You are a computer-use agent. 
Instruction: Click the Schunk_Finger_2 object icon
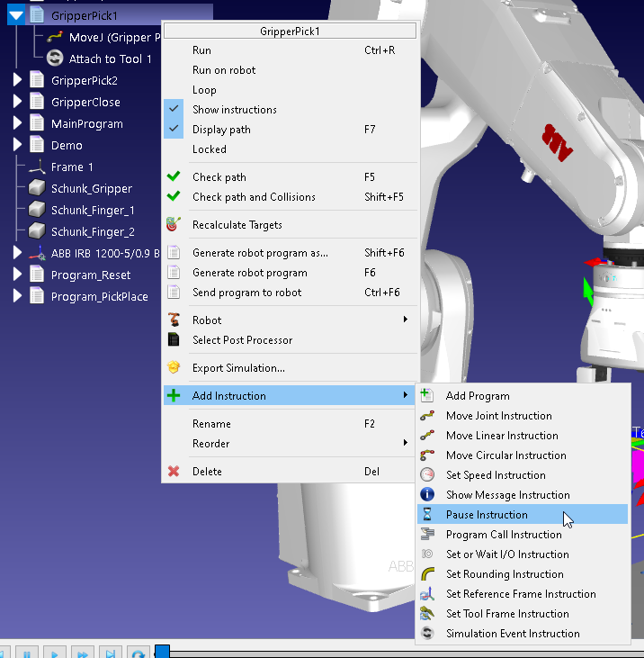click(37, 231)
